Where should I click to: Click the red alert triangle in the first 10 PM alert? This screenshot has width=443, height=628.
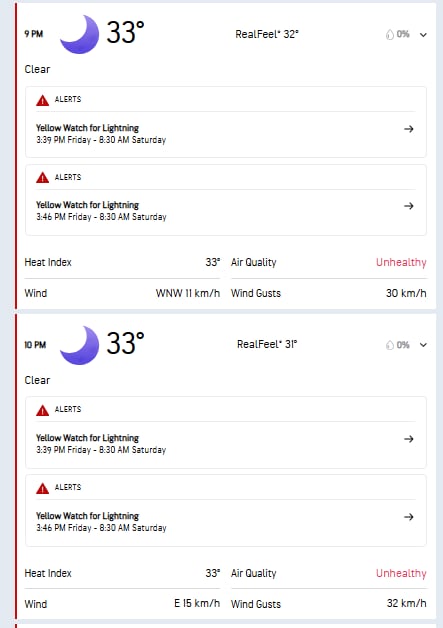click(42, 410)
